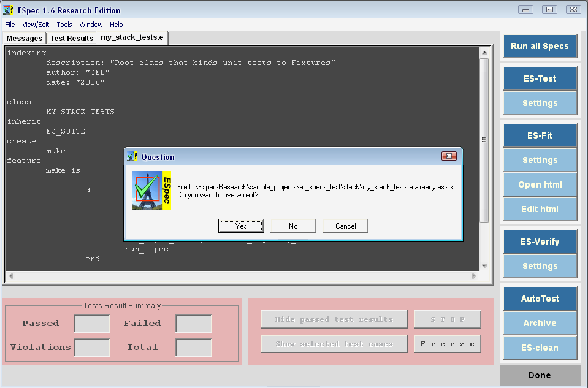Click ES_SUITE text in the editor
588x388 pixels.
66,131
